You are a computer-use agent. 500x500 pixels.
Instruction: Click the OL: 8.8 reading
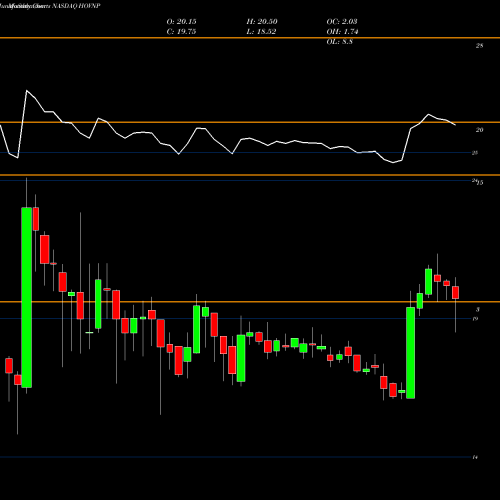pos(339,42)
